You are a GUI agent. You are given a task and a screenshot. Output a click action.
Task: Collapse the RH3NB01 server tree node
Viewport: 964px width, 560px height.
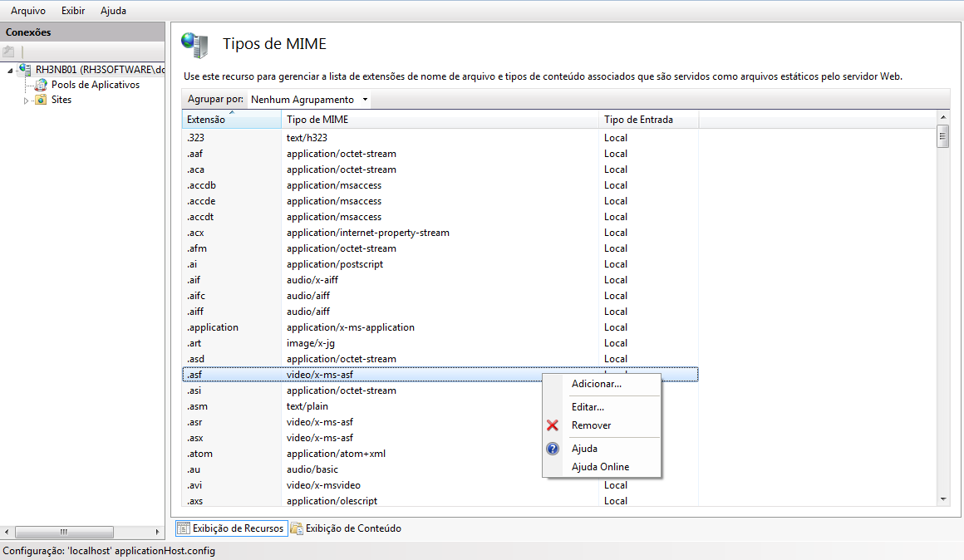point(10,71)
